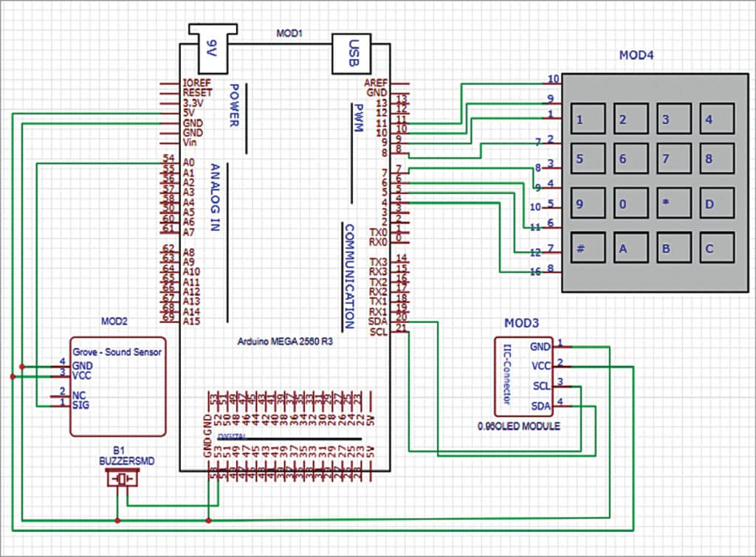Select the Grove Sound Sensor block
The image size is (756, 557).
117,387
